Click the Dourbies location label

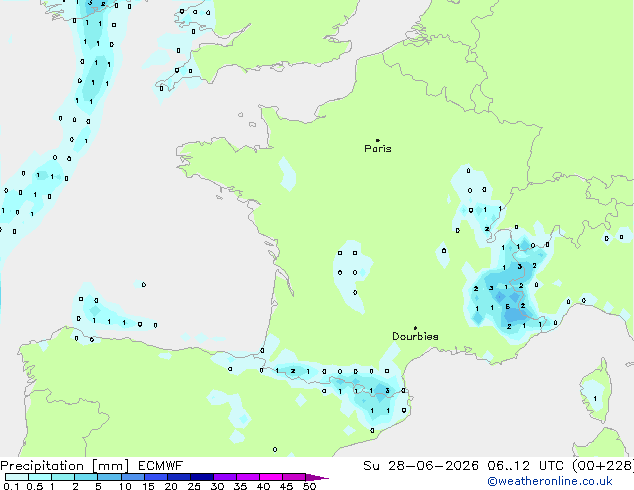[415, 336]
